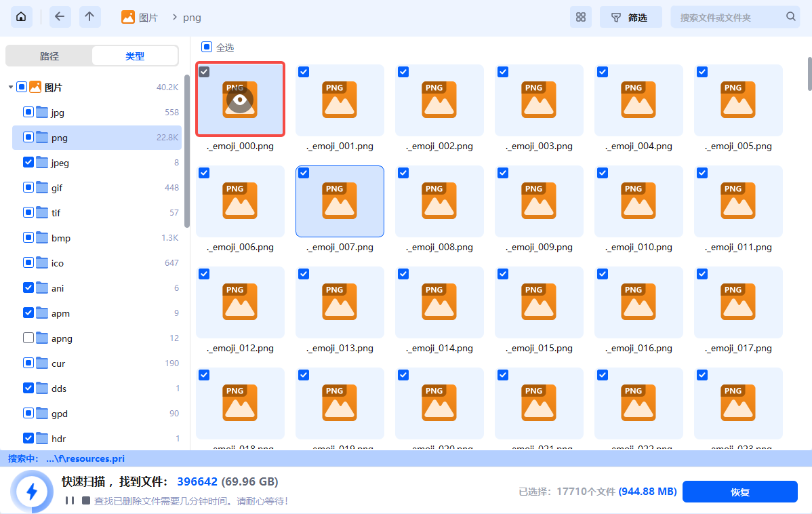Click the _emoji_015.png file name
Viewport: 812px width, 514px height.
click(539, 348)
